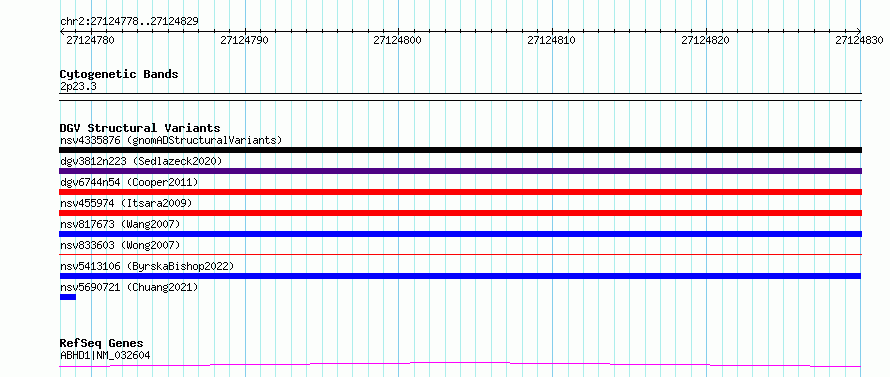Click the nsv5690721 Chuang2021 label

click(x=129, y=287)
